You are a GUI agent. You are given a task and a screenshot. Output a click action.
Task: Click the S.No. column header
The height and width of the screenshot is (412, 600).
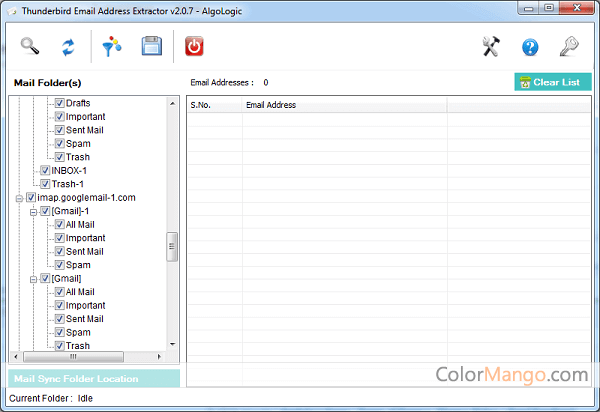click(x=214, y=105)
